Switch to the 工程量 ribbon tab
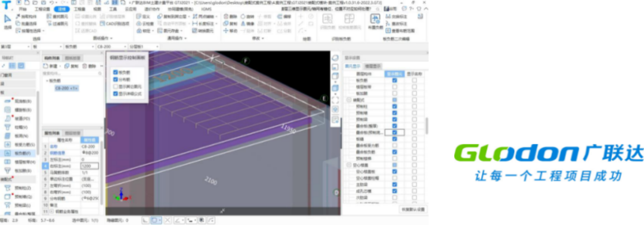644x225 pixels. [79, 8]
